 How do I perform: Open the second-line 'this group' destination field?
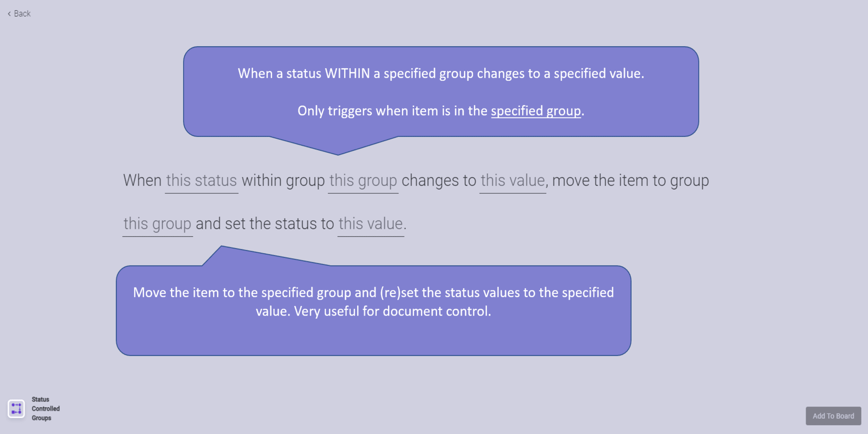pos(157,224)
